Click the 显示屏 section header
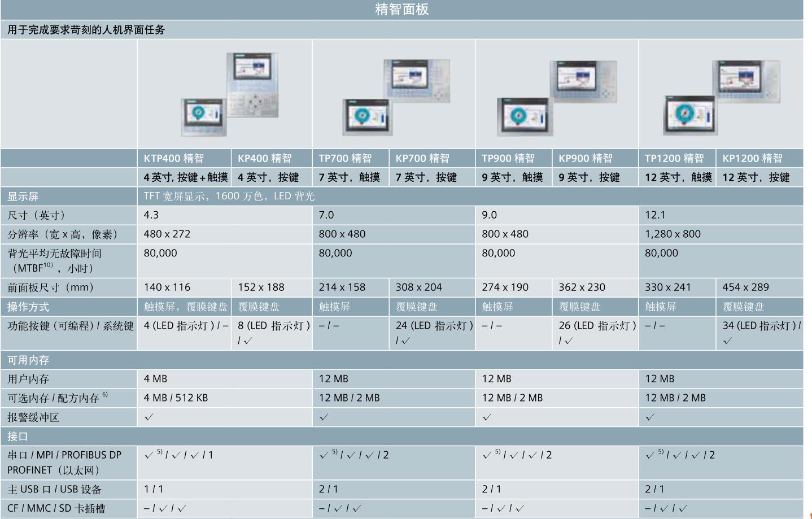Screen dimensions: 812x519 (x=23, y=197)
